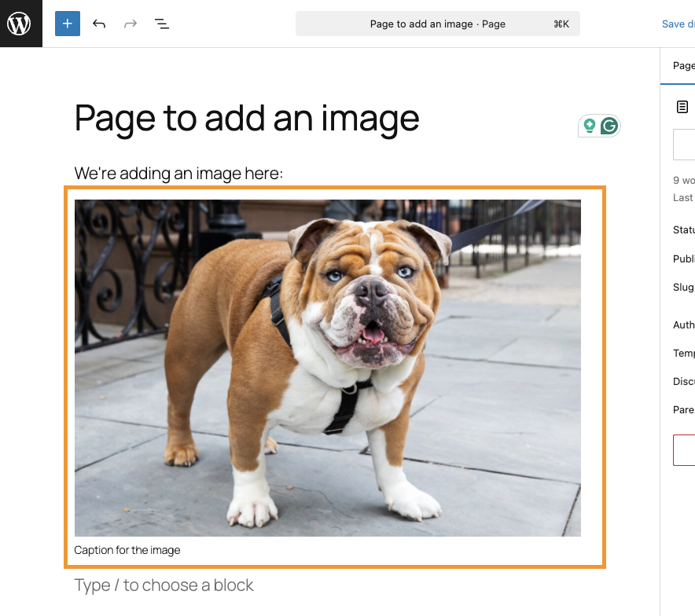695x616 pixels.
Task: Click the 'We're adding an image here:' paragraph
Action: point(178,173)
